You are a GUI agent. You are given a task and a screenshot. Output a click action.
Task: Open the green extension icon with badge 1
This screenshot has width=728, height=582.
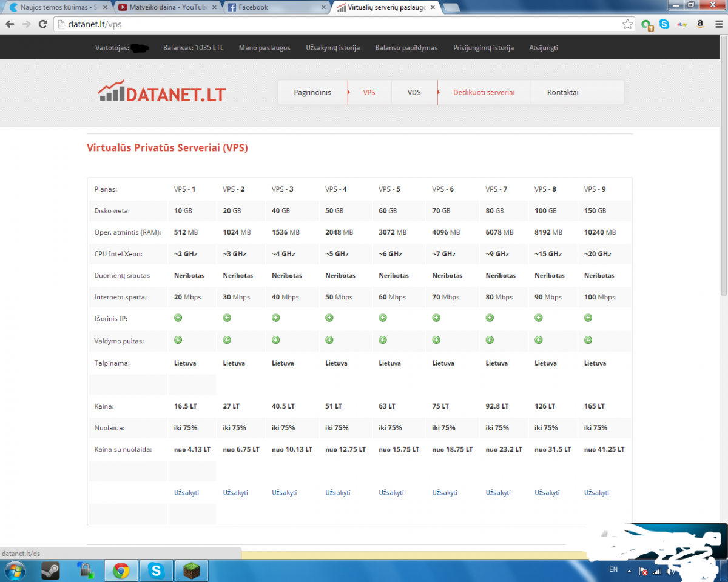coord(647,25)
